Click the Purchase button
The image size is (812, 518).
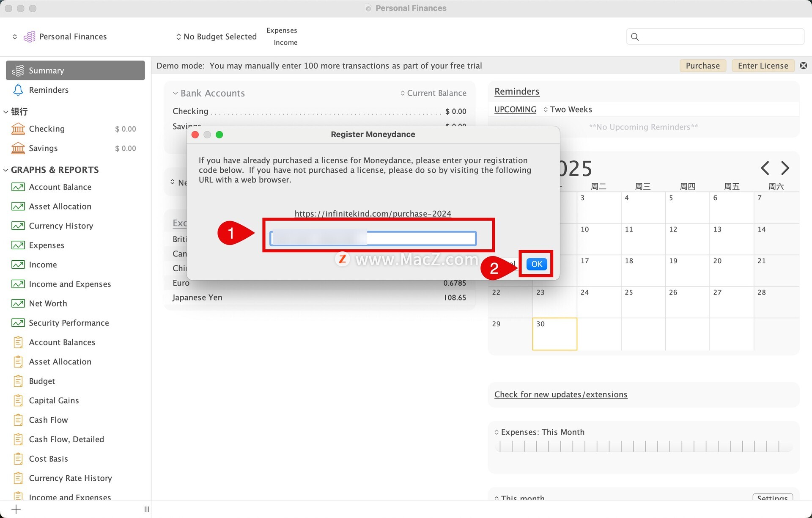pos(703,66)
